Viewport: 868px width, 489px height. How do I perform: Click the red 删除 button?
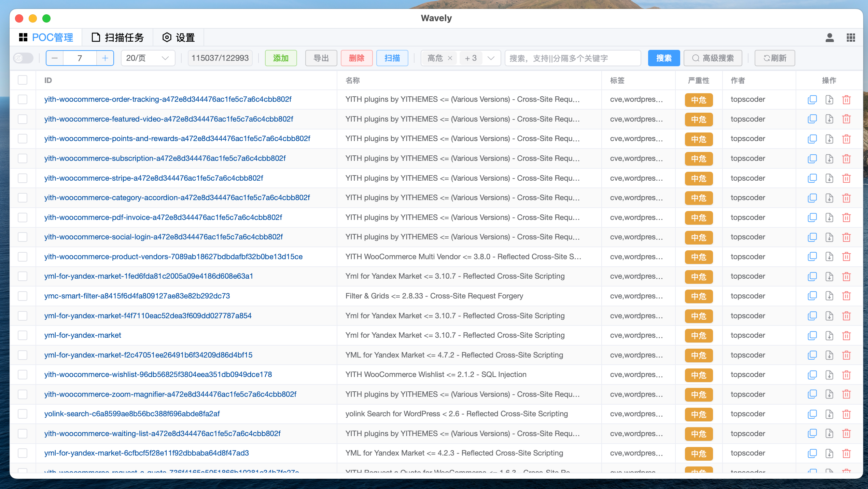tap(356, 58)
